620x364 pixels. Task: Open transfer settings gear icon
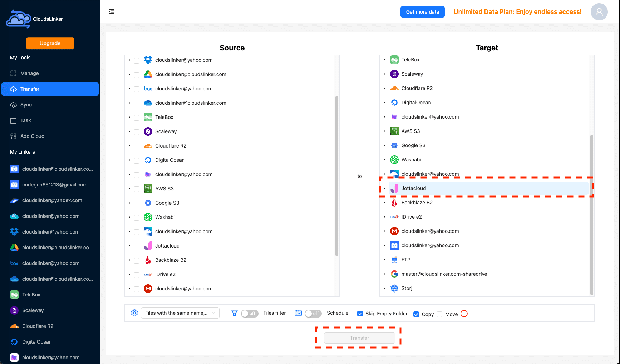[x=134, y=313]
